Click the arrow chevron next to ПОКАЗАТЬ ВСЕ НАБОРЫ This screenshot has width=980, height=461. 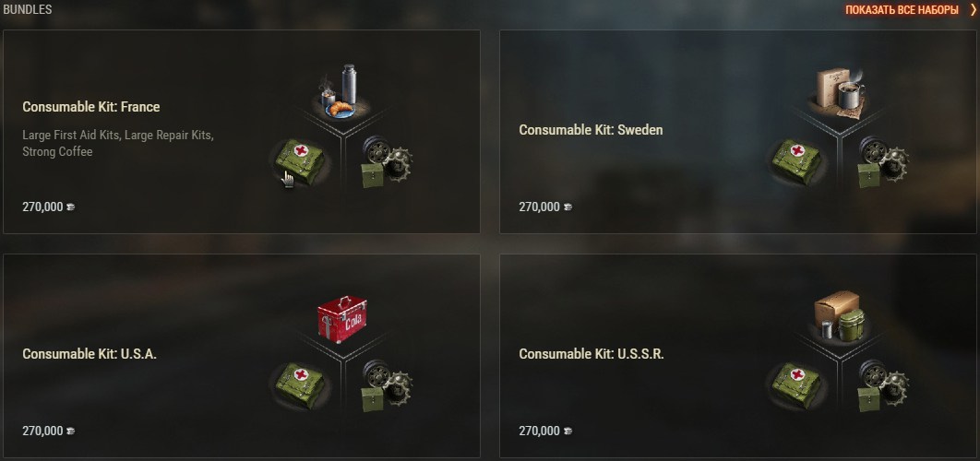click(973, 10)
